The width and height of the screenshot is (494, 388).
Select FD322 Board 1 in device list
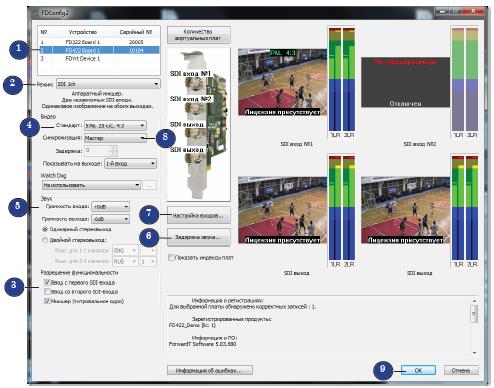tap(99, 42)
